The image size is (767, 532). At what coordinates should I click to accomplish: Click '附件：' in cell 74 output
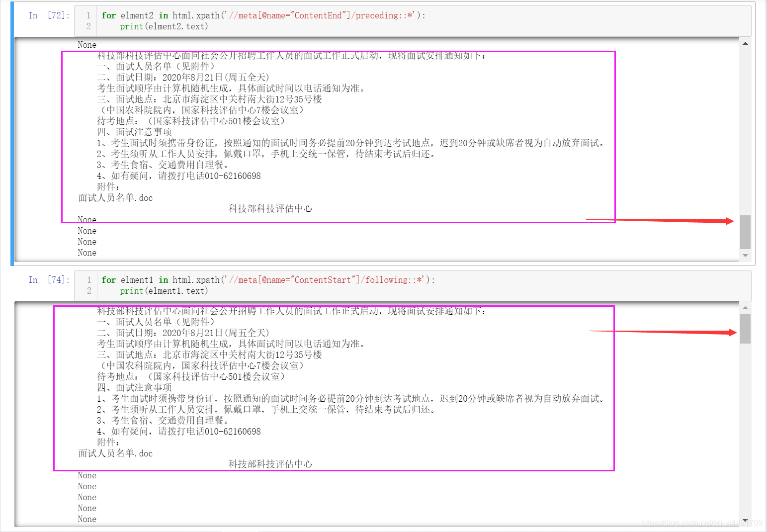(x=108, y=442)
